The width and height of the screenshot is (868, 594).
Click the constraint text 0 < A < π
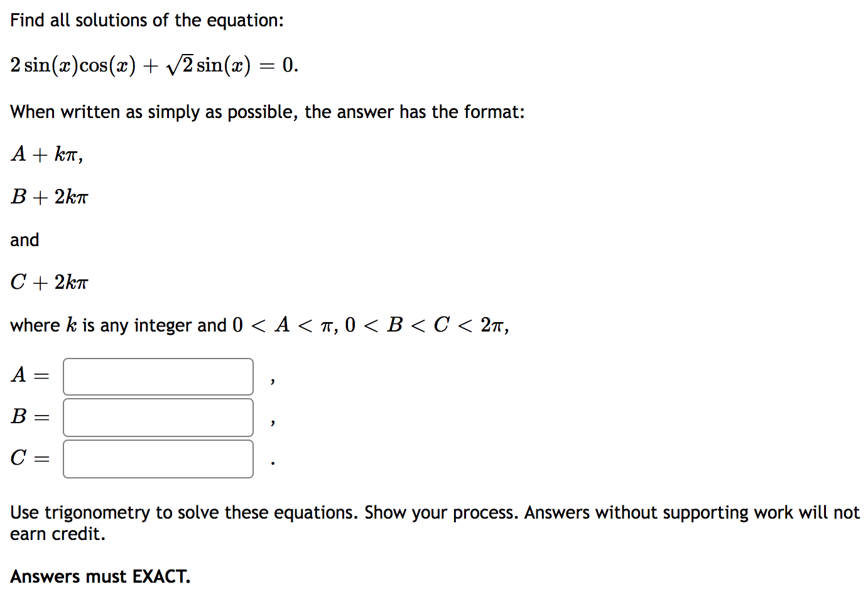[281, 325]
